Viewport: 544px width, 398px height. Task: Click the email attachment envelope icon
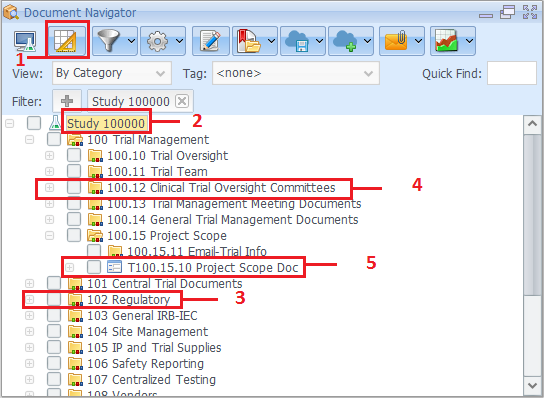point(396,41)
